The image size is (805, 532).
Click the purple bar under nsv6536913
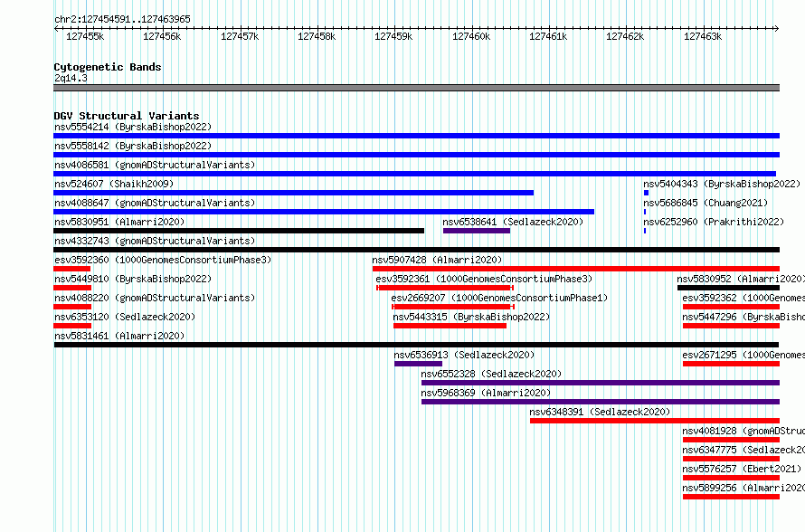click(x=418, y=364)
